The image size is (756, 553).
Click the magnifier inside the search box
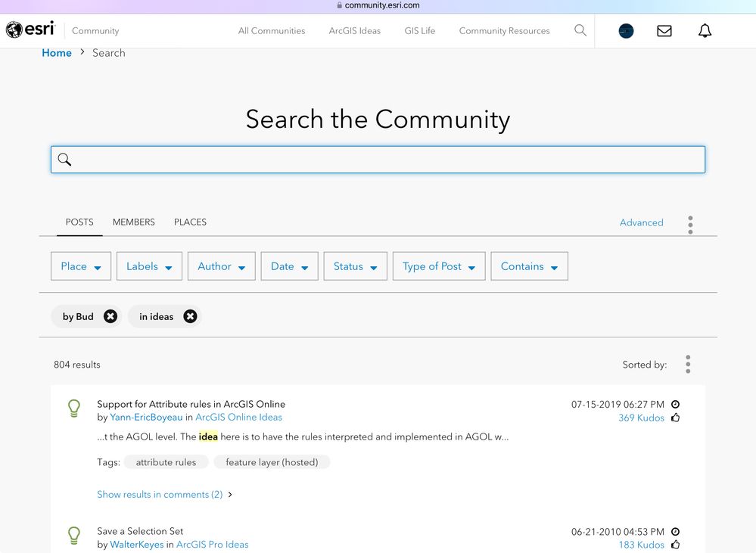point(64,159)
